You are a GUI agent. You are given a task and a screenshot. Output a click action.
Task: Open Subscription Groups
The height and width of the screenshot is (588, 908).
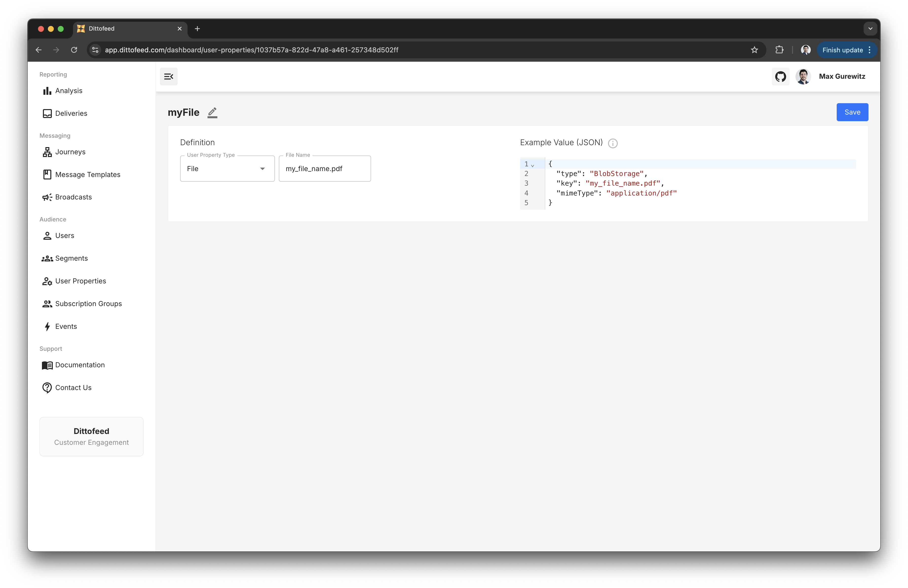(88, 304)
